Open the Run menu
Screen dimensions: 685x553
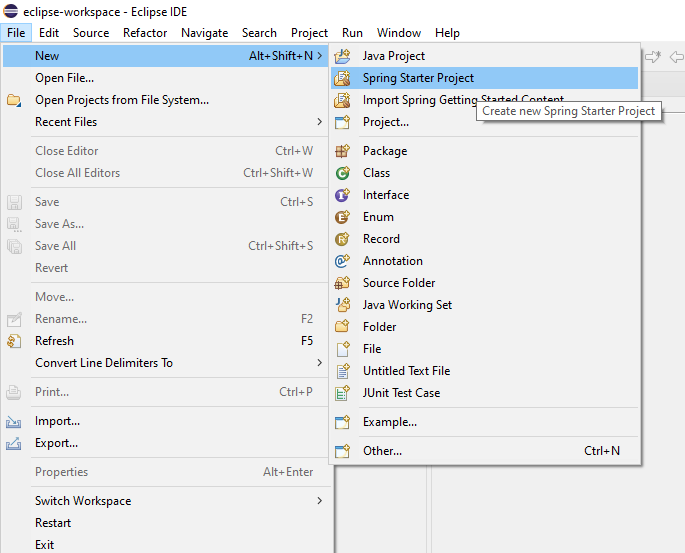pos(352,33)
